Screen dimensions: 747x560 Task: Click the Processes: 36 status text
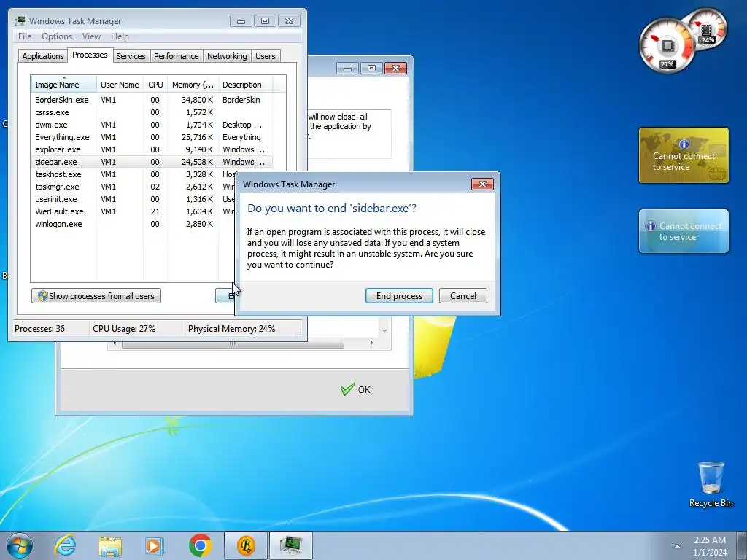point(39,329)
